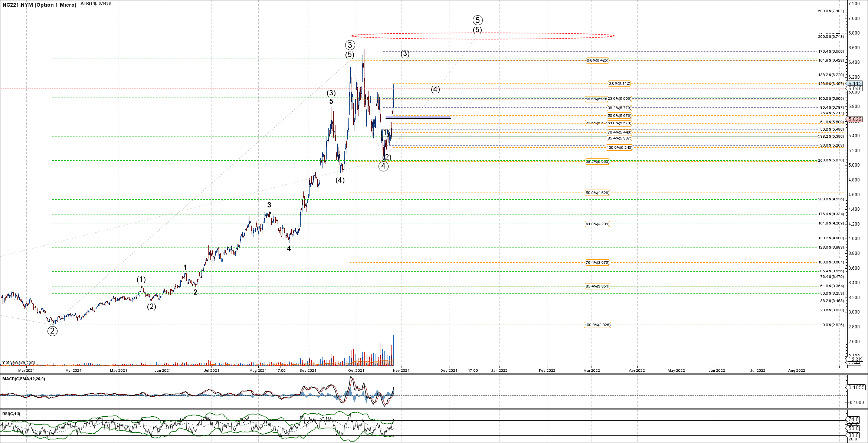868x443 pixels.
Task: Select the 0.0%(6.112) Fibonacci level label
Action: [x=619, y=83]
